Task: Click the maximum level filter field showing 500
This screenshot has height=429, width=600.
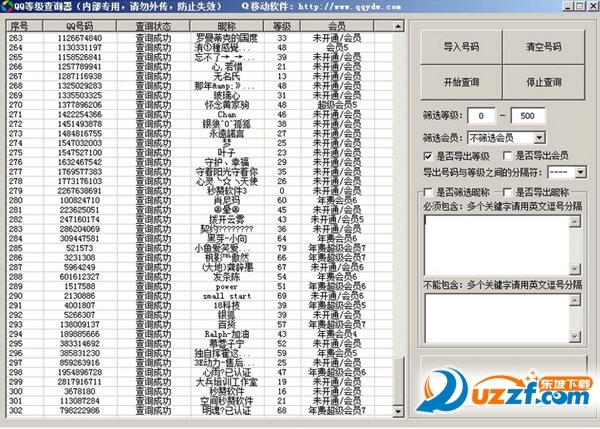Action: click(x=528, y=116)
